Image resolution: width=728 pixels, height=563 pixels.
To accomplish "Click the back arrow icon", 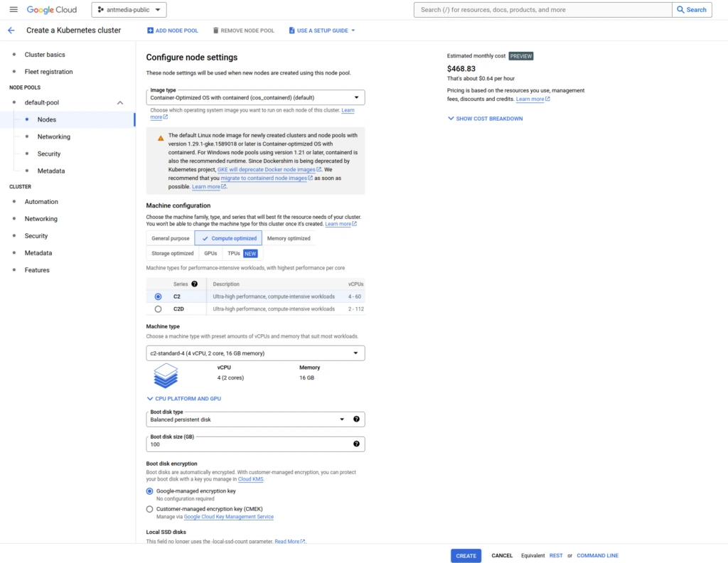I will point(11,30).
